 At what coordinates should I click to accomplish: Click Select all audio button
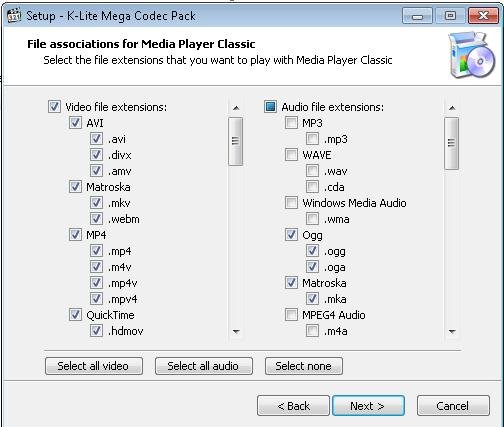point(204,366)
